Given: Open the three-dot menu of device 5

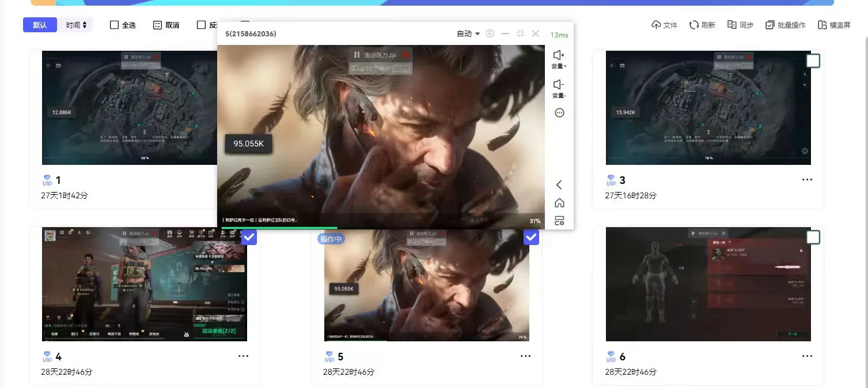Looking at the screenshot, I should [x=525, y=356].
